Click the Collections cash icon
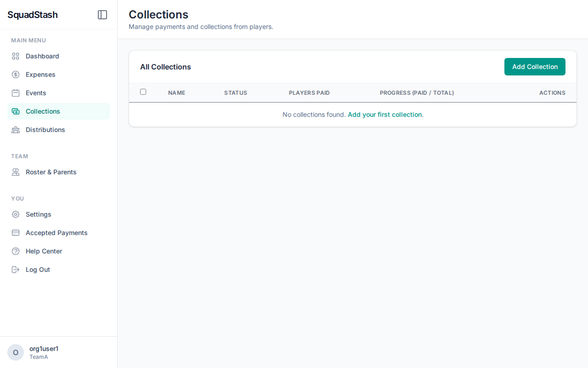588x368 pixels. tap(15, 111)
